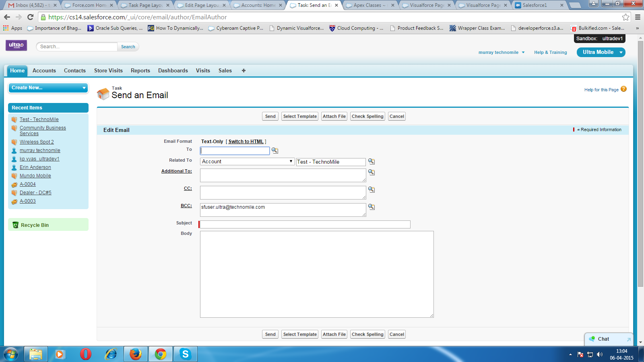Open the Dashboards tab

pos(173,71)
